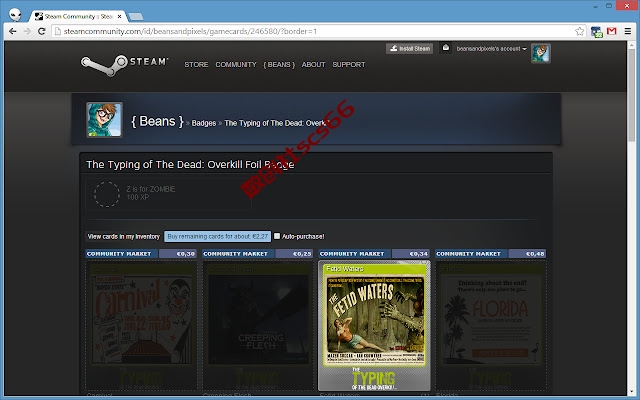This screenshot has width=640, height=400.
Task: Click the { Beans } profile name link
Action: [x=157, y=121]
